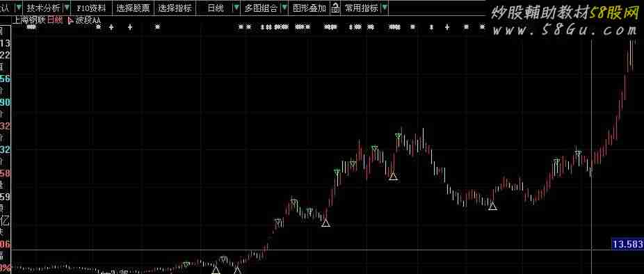Expand the 日线 period dropdown arrow
The height and width of the screenshot is (274, 644).
pyautogui.click(x=236, y=8)
